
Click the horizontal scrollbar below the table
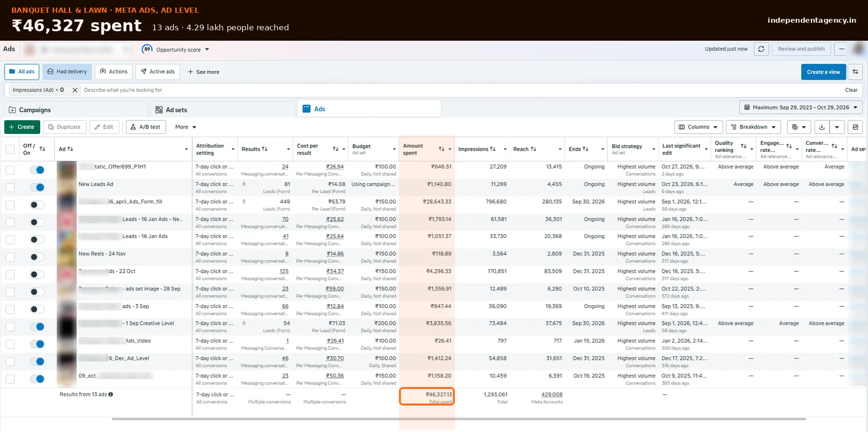[x=458, y=419]
